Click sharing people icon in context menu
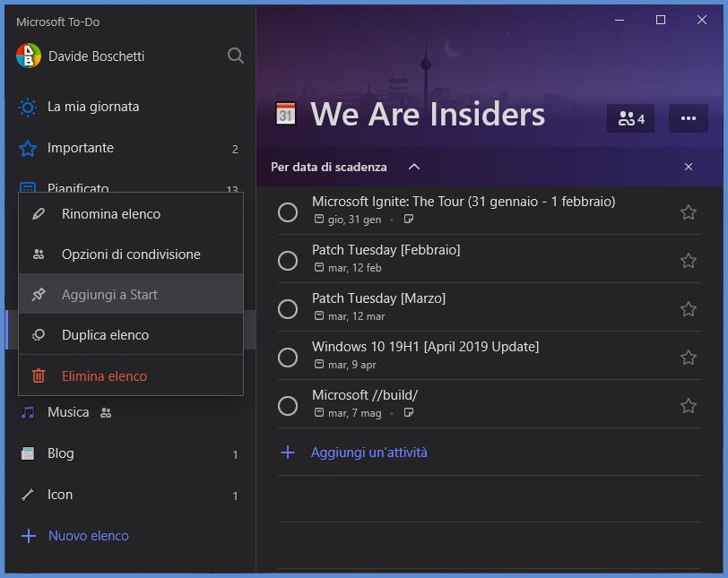Viewport: 728px width, 578px height. pos(39,254)
